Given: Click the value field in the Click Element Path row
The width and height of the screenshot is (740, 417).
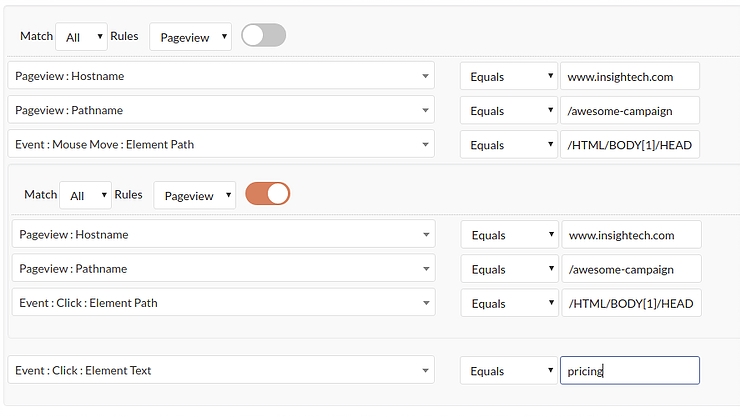Looking at the screenshot, I should tap(631, 302).
